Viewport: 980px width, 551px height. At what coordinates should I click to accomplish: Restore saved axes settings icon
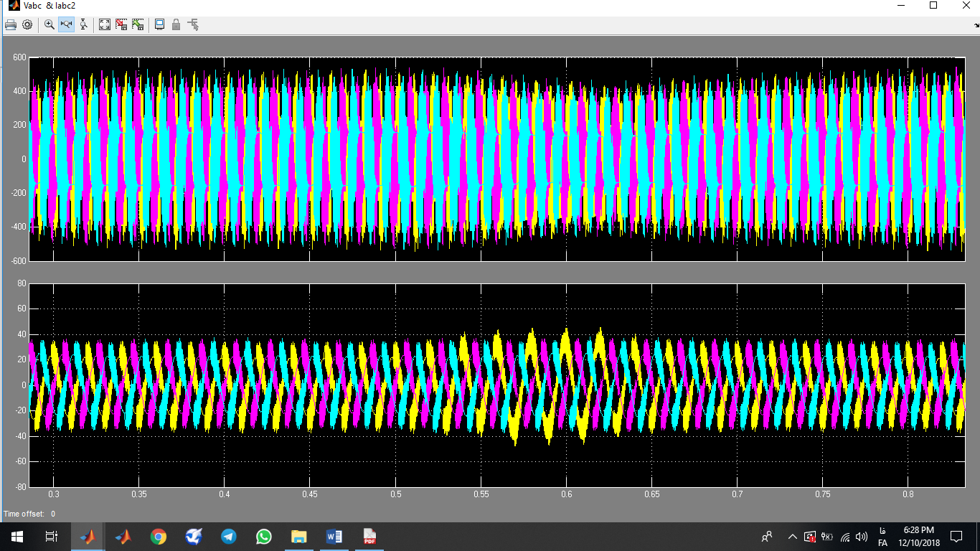(138, 25)
